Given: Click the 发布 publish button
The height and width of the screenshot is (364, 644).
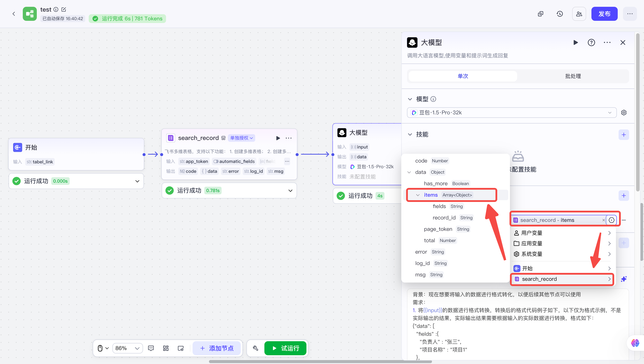Looking at the screenshot, I should tap(604, 14).
